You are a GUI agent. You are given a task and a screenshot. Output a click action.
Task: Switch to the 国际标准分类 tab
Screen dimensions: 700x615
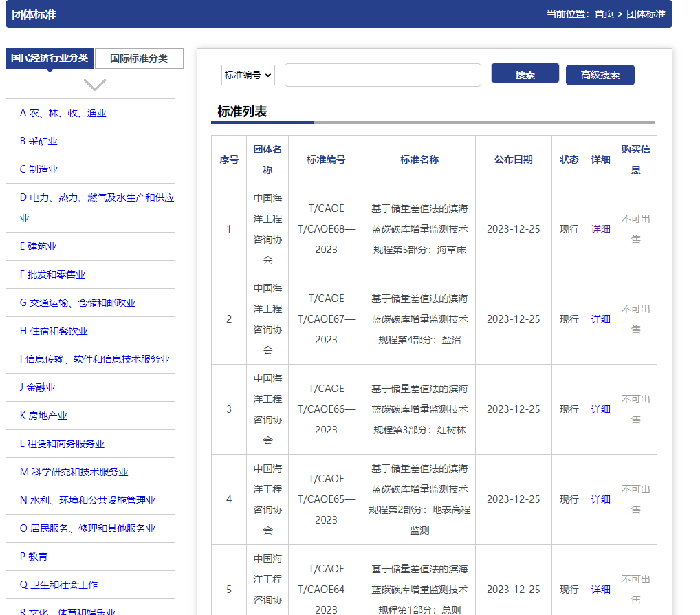click(x=140, y=58)
